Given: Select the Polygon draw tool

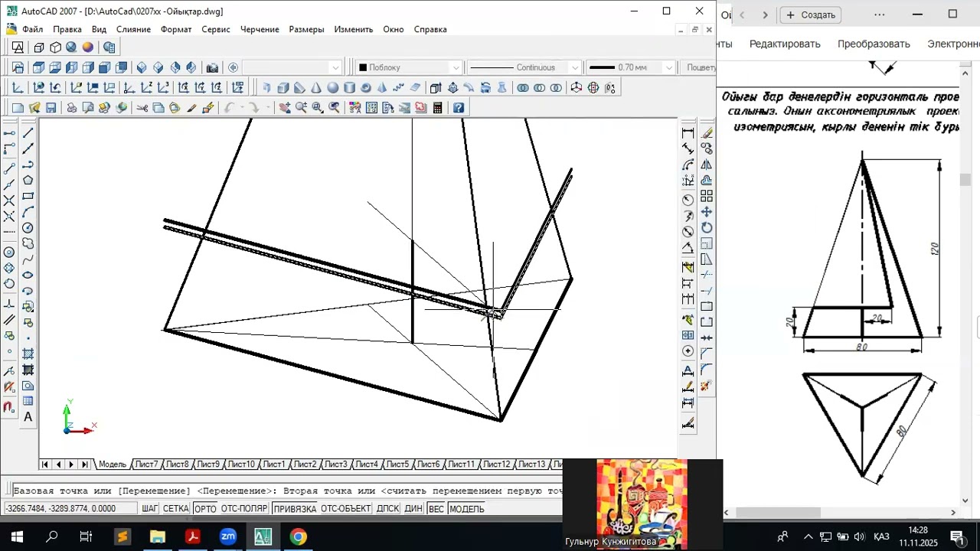Looking at the screenshot, I should coord(28,181).
